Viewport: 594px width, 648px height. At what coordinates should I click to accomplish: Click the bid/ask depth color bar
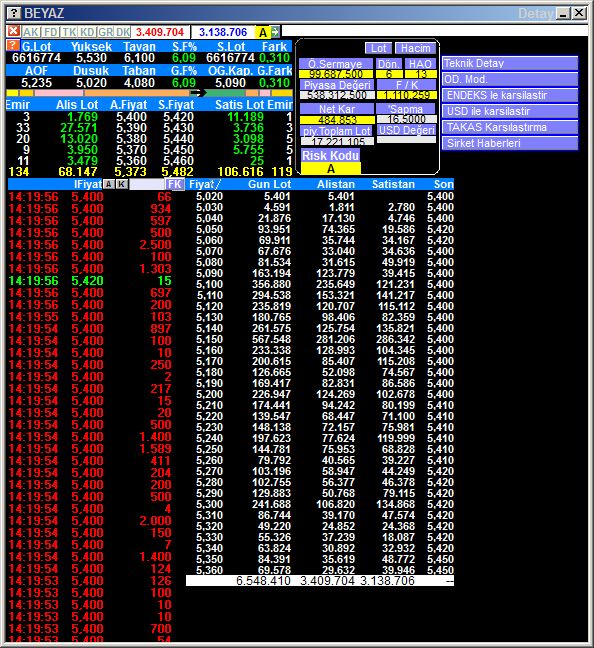[149, 93]
